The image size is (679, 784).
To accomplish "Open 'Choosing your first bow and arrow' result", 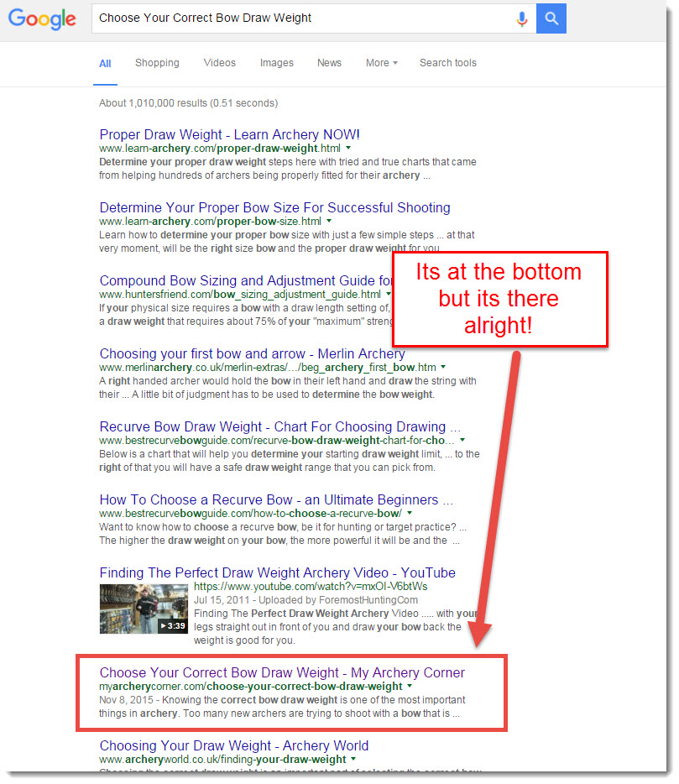I will coord(253,353).
